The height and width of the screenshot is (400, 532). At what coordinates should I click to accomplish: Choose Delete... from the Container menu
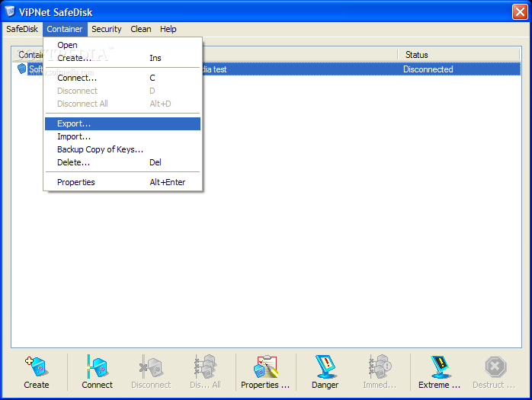point(123,162)
